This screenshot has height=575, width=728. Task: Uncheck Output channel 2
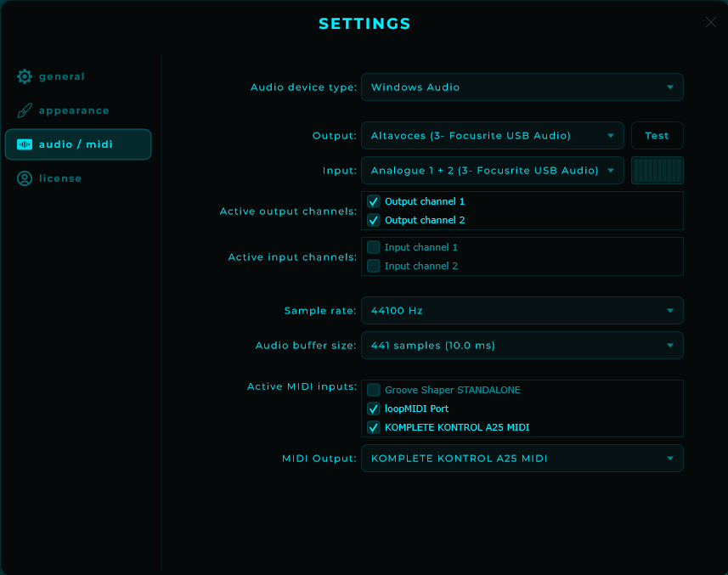click(x=373, y=220)
